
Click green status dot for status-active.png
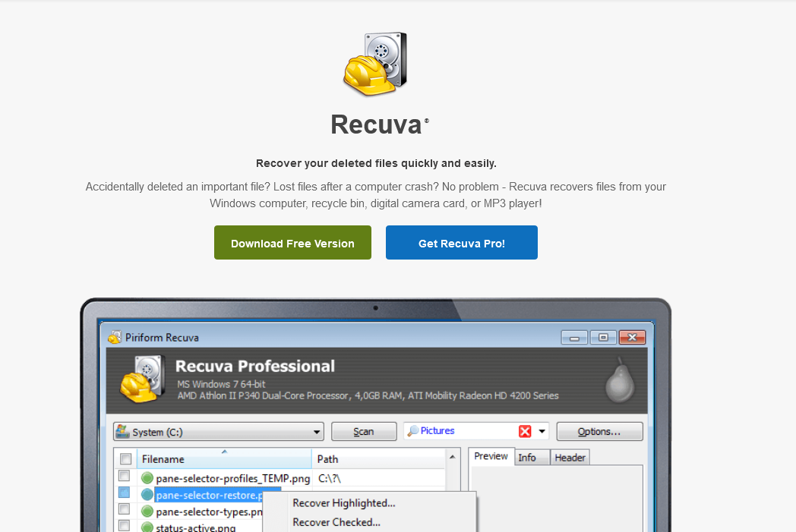click(x=147, y=527)
